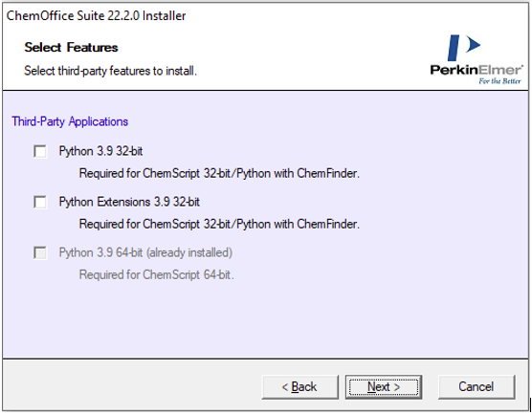
Task: Return to the previous page with Back
Action: point(299,387)
